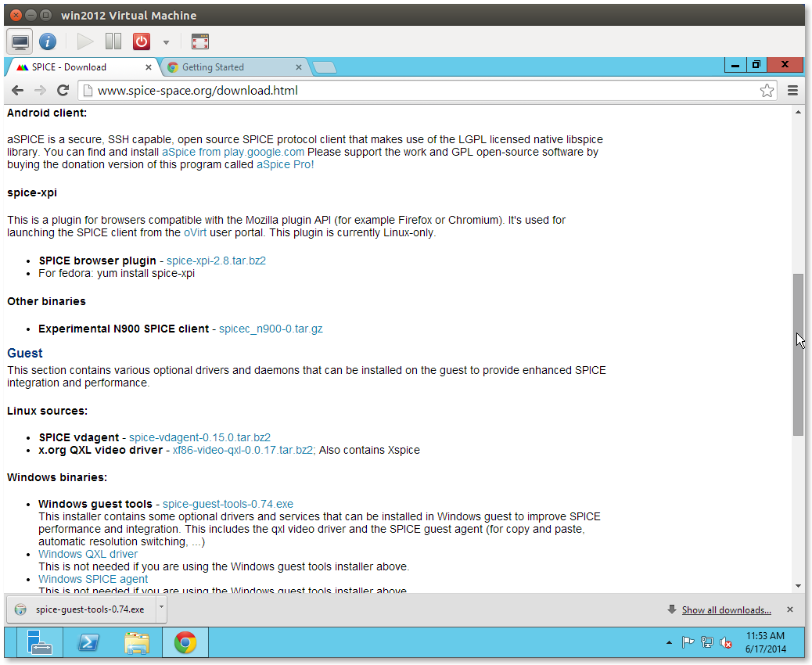
Task: Open the aSpice Pro! link
Action: [286, 165]
